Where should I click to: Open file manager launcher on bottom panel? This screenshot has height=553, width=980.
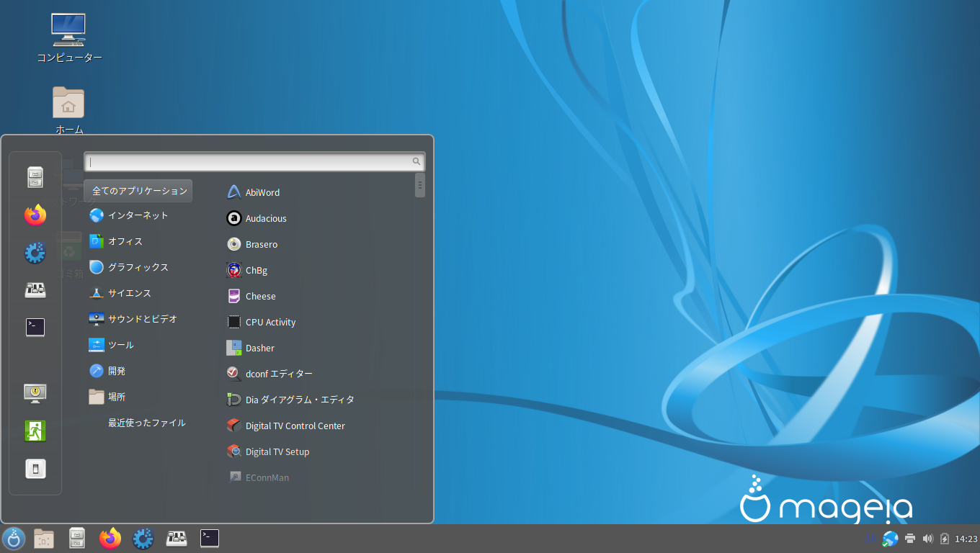(77, 539)
